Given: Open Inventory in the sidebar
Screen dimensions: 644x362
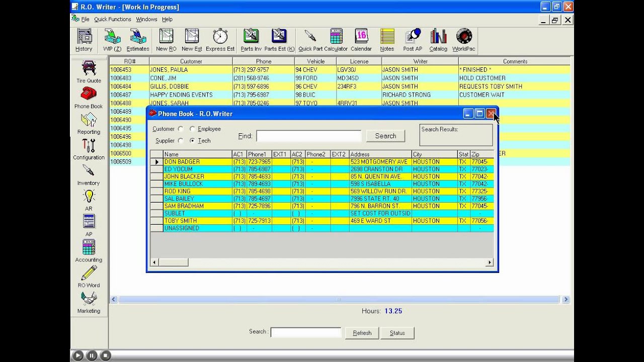Looking at the screenshot, I should click(89, 174).
